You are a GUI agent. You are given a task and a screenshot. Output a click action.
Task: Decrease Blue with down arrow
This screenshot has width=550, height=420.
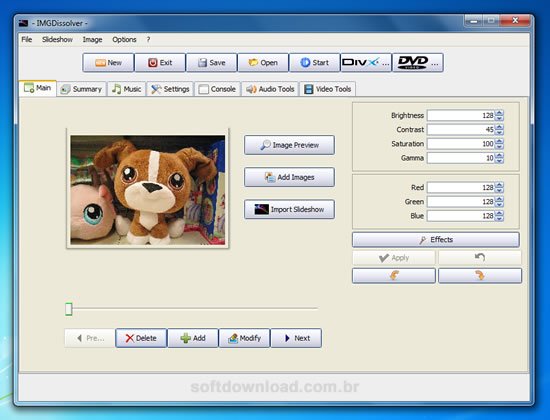point(499,219)
